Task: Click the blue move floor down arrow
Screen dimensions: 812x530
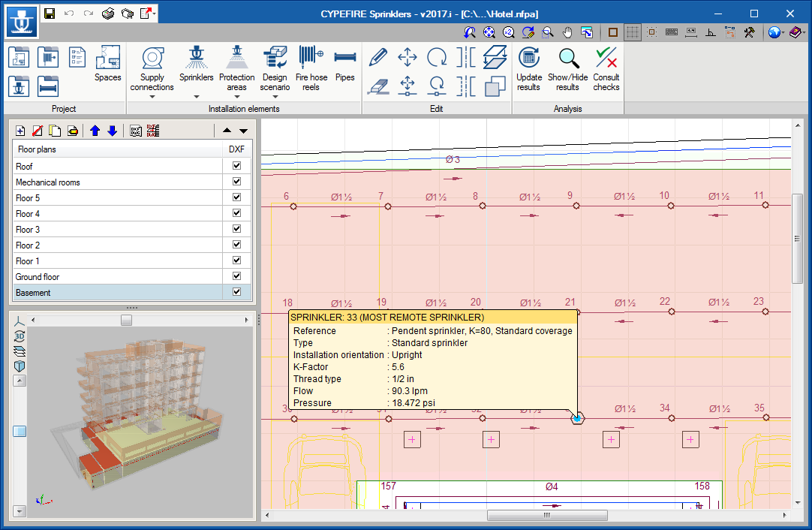Action: (113, 131)
